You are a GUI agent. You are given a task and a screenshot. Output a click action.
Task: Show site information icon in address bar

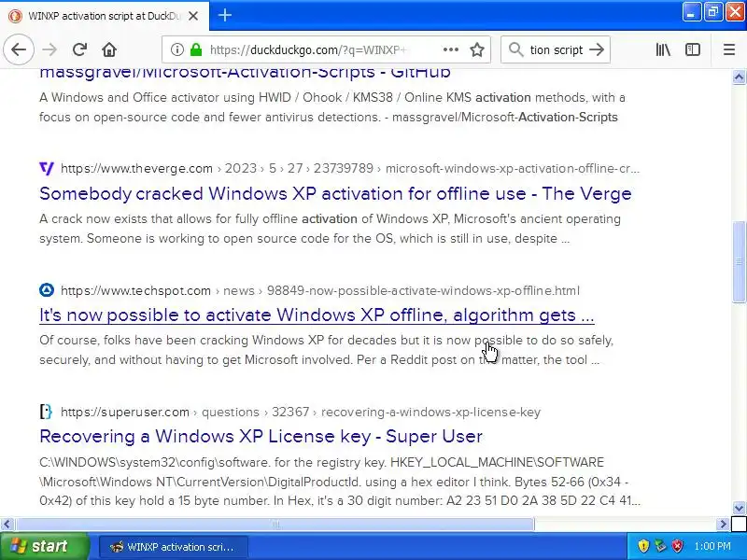[x=177, y=49]
